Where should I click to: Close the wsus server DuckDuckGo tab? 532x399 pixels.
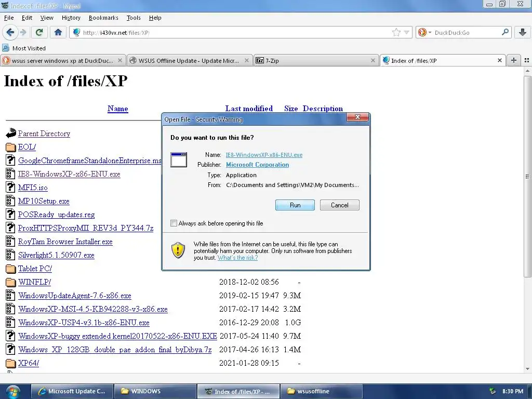pos(120,60)
